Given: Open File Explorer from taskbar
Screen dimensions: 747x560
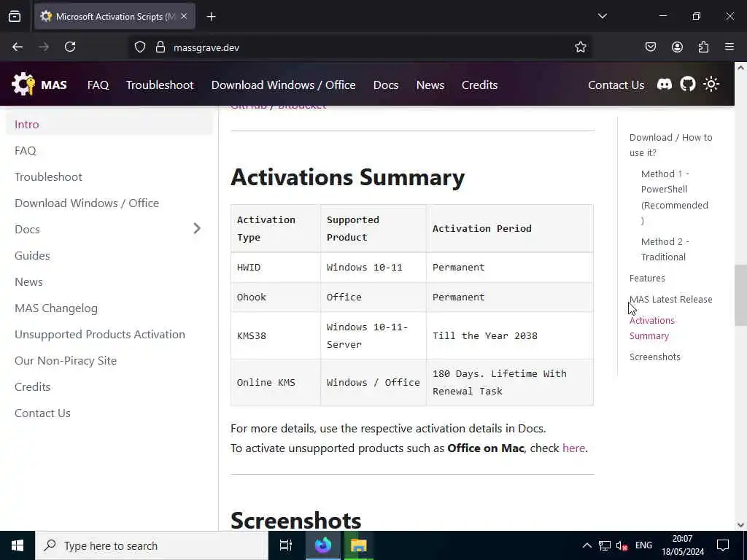Looking at the screenshot, I should click(358, 545).
